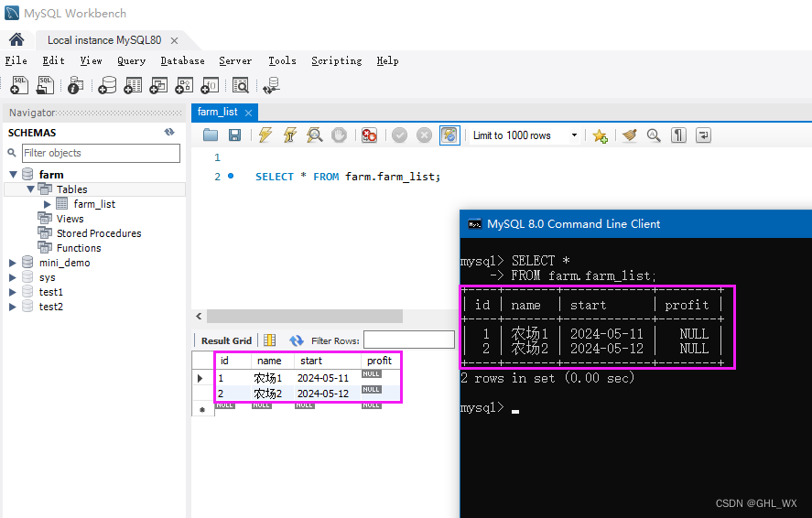
Task: Open SQL script file toolbar icon
Action: (45, 85)
